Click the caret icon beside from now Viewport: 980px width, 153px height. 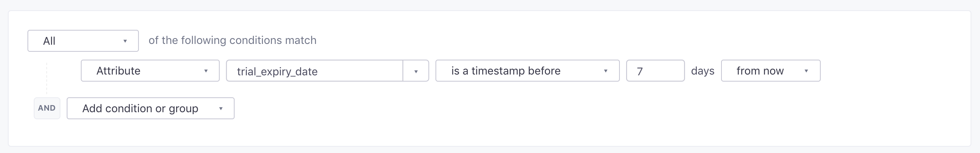[806, 71]
